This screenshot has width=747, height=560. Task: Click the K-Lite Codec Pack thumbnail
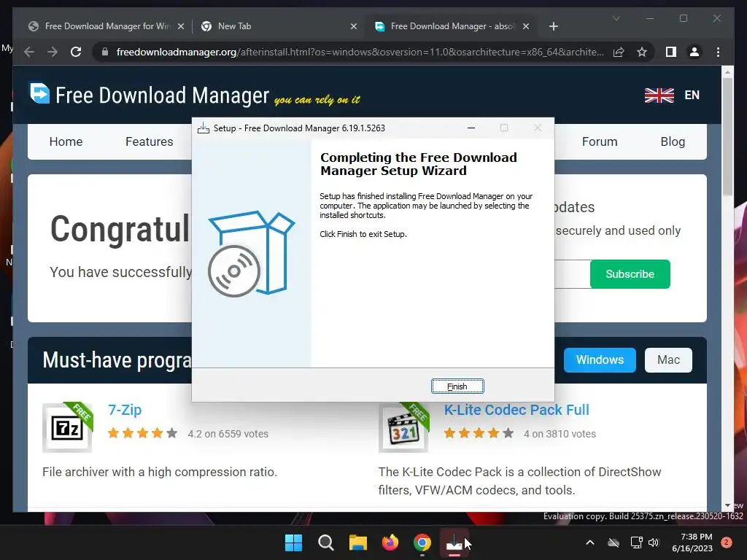click(x=403, y=427)
